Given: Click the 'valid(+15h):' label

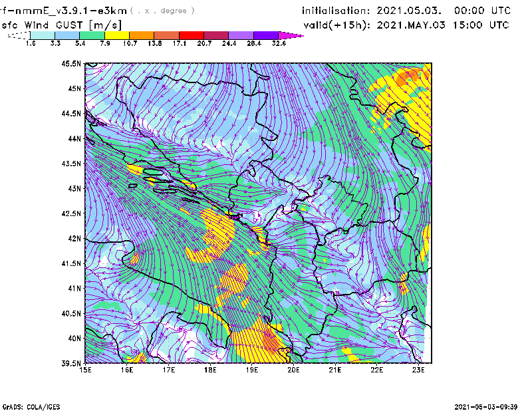Looking at the screenshot, I should 337,25.
